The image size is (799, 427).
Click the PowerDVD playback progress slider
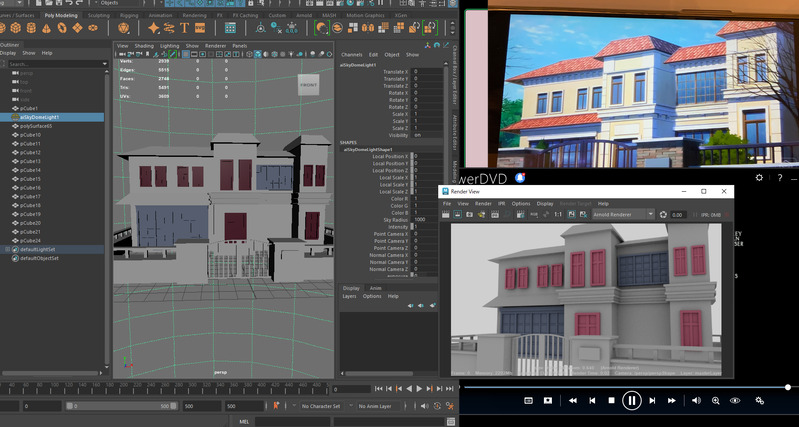[x=625, y=386]
